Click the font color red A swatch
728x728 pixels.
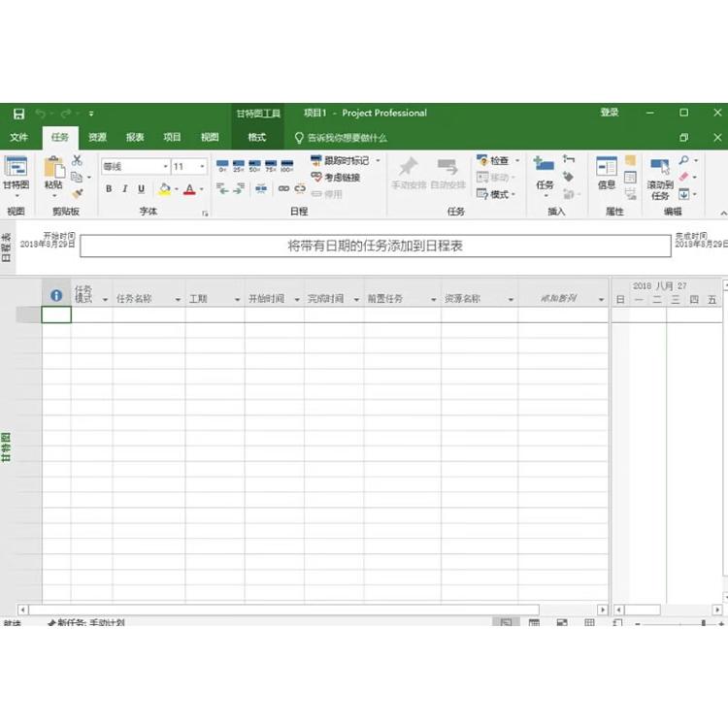click(x=189, y=189)
